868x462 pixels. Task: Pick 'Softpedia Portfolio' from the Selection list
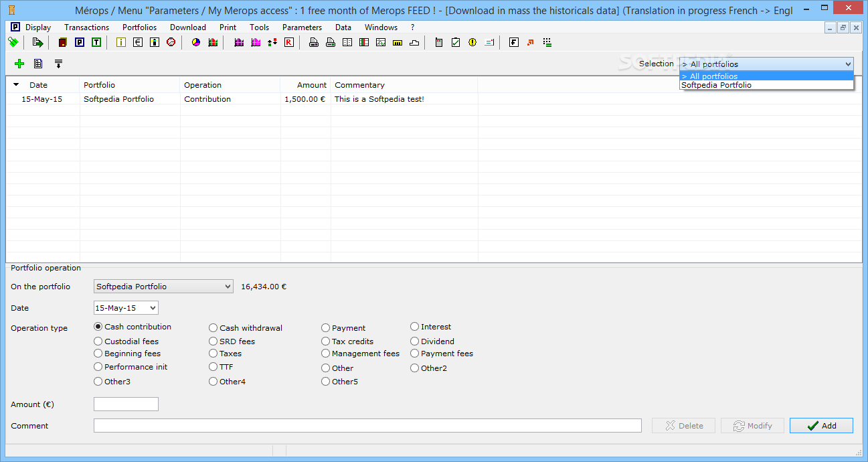tap(766, 85)
